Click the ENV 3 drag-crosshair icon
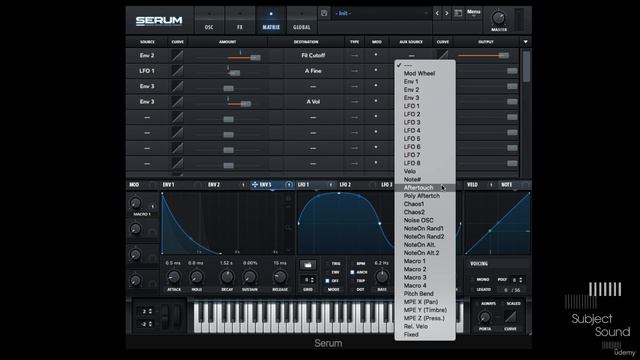Screen dimensions: 640x360 [255, 185]
